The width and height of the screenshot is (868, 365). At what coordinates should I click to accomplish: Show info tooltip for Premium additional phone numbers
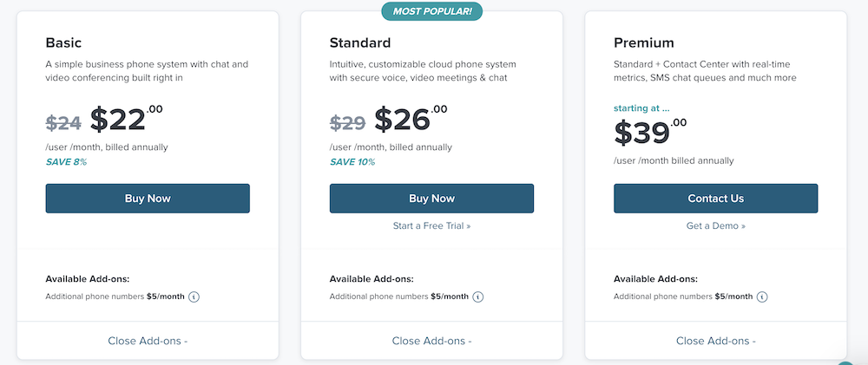point(762,297)
